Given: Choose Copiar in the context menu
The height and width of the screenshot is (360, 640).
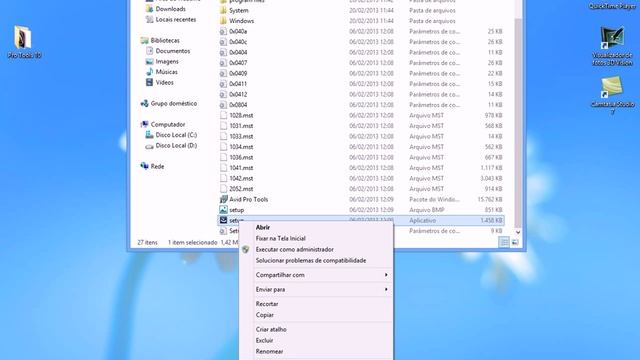Looking at the screenshot, I should tap(264, 315).
